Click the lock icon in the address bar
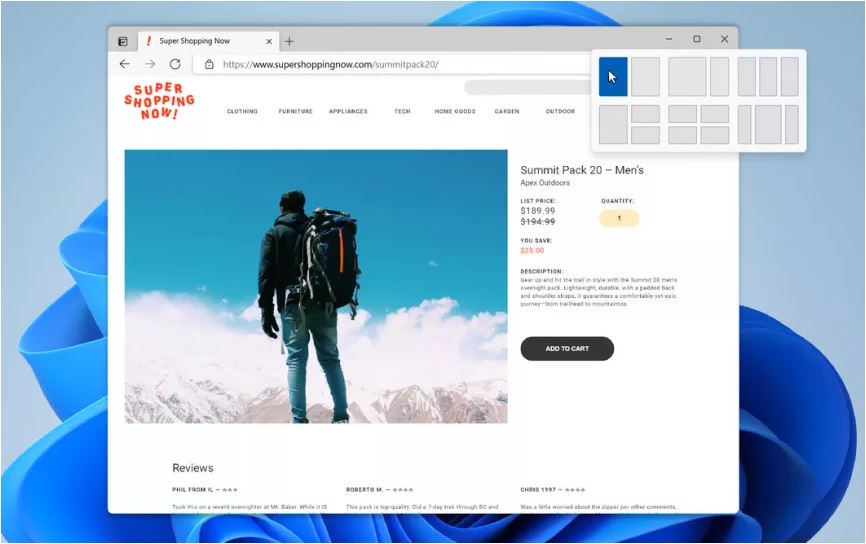 [x=209, y=64]
